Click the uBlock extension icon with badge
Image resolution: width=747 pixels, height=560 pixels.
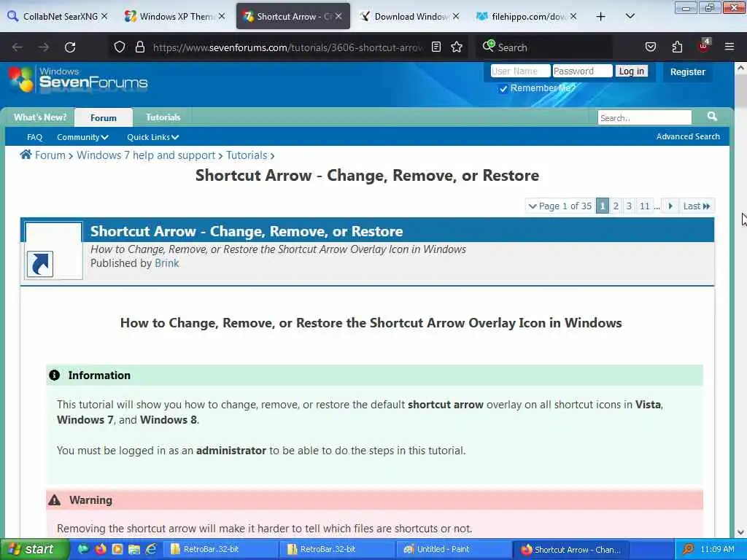click(704, 46)
